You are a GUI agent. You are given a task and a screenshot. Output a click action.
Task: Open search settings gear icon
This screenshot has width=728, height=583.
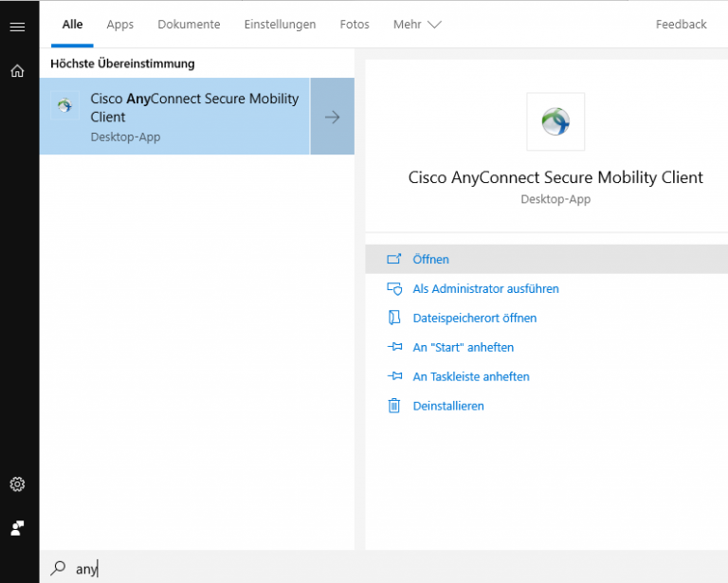pos(17,484)
